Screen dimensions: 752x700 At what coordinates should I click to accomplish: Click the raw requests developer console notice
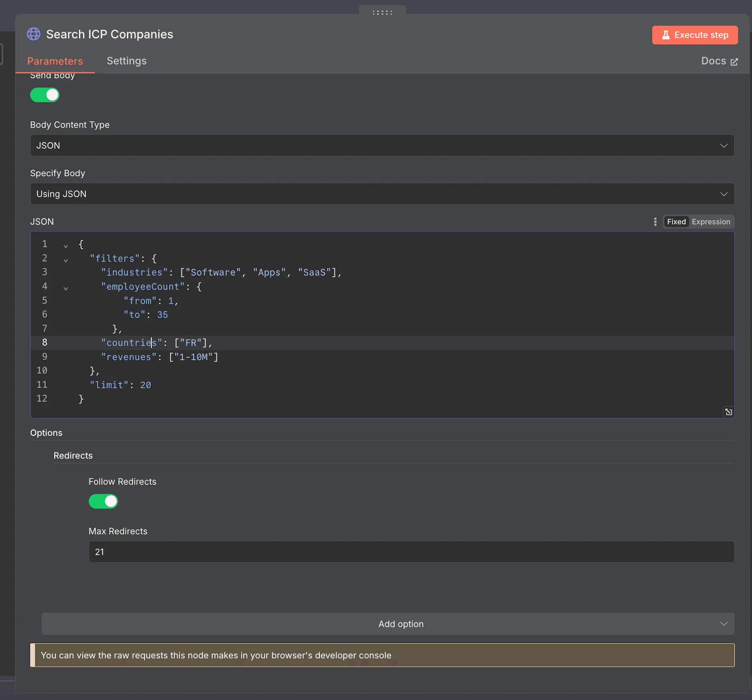pyautogui.click(x=382, y=655)
